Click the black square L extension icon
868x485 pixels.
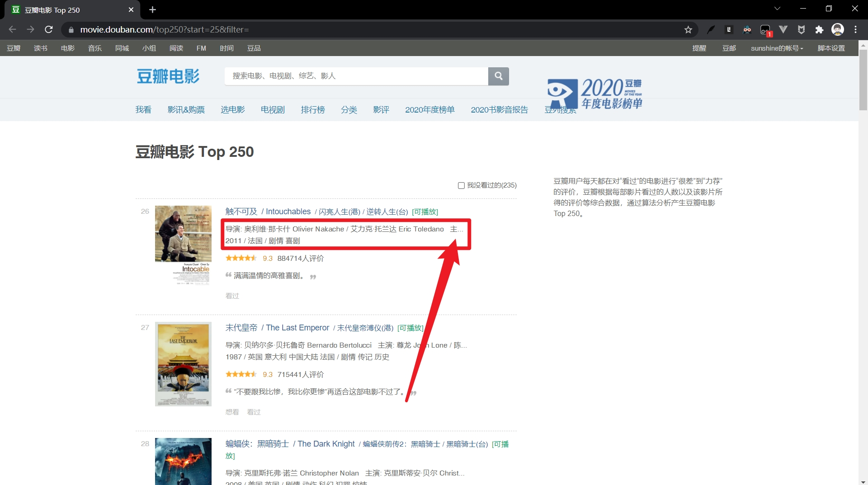(x=729, y=30)
